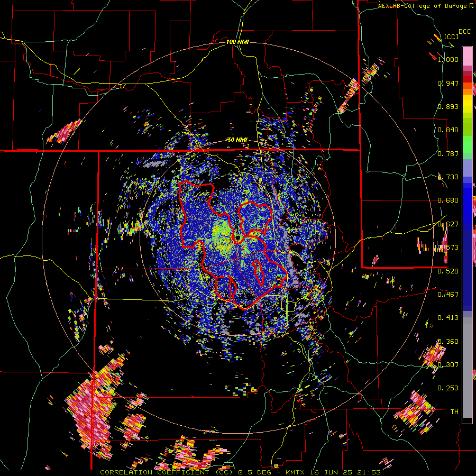
Task: Click the NEXLAB-College of DuPage label
Action: click(x=425, y=6)
